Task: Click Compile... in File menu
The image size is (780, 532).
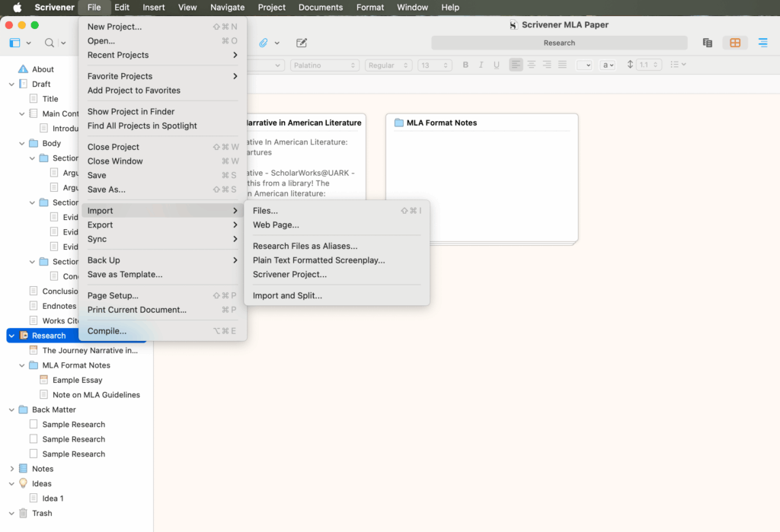Action: point(162,330)
